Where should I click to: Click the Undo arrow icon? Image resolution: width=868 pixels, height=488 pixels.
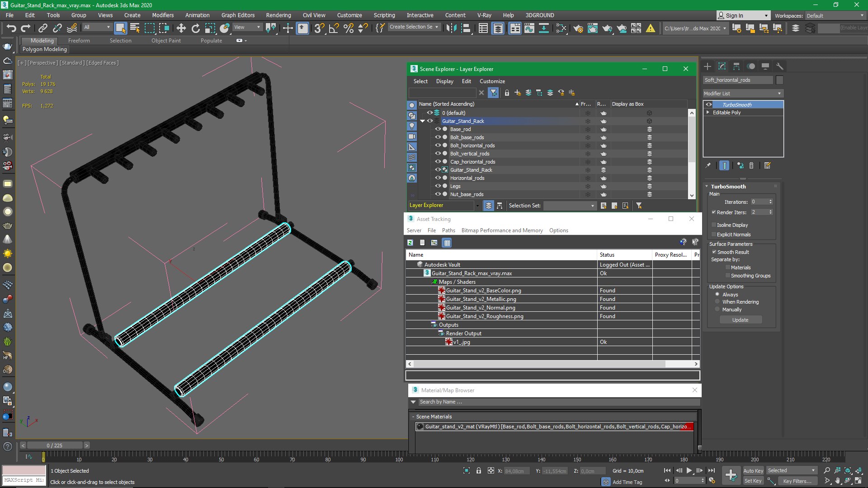[11, 28]
